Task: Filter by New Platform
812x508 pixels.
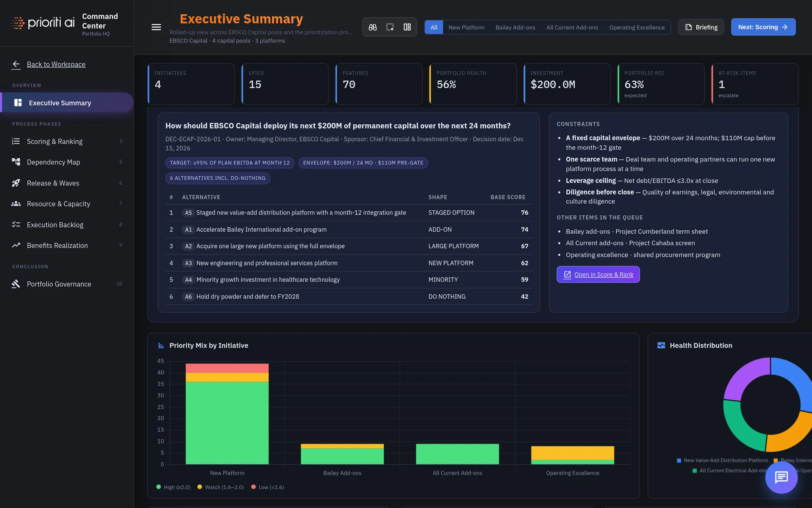Action: [466, 27]
